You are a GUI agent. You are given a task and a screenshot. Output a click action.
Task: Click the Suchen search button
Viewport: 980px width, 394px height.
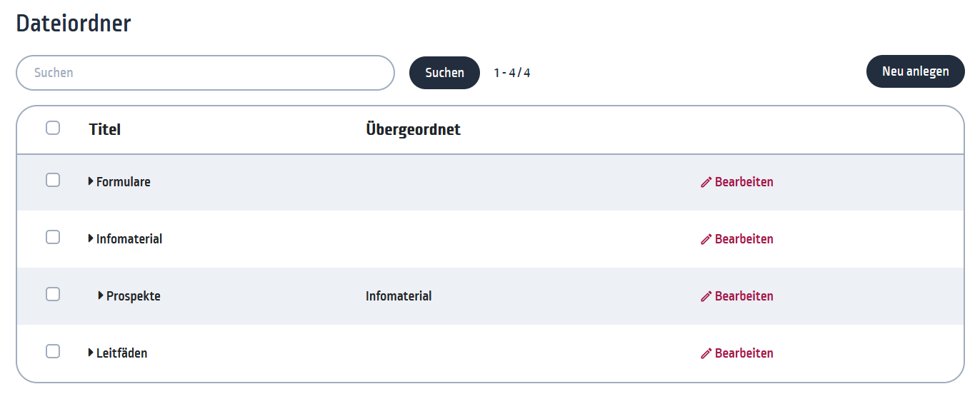click(x=444, y=73)
